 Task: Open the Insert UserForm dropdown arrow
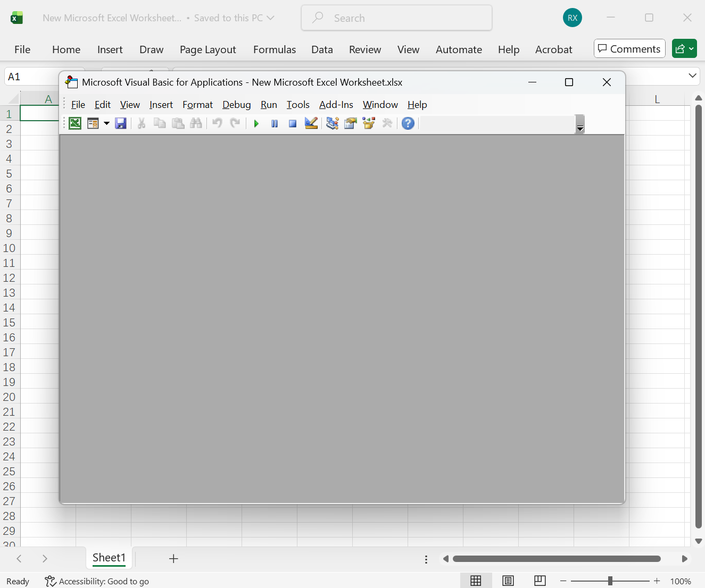pos(106,123)
